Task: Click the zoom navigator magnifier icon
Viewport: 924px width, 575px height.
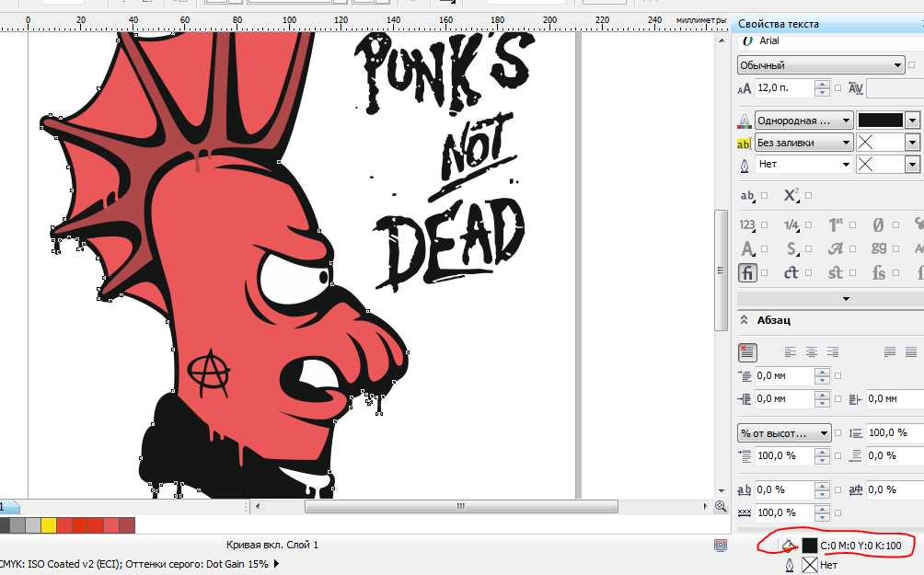Action: point(721,506)
